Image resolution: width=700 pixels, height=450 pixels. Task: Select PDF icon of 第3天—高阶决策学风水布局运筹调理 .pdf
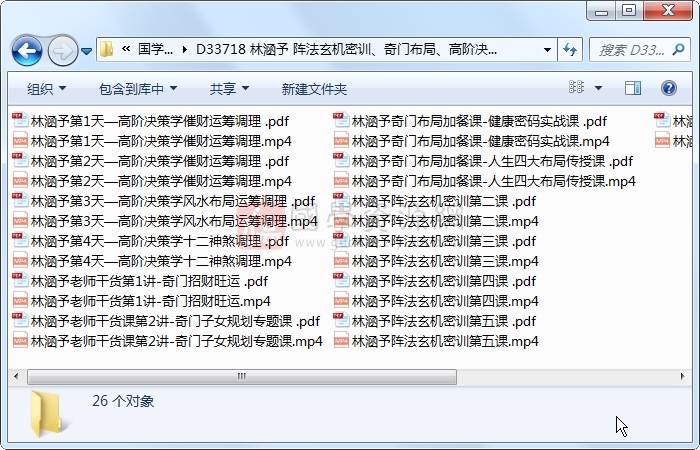(x=21, y=201)
